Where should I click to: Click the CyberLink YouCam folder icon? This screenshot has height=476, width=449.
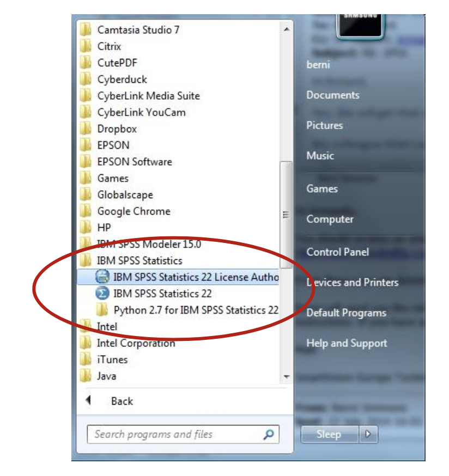click(x=86, y=112)
